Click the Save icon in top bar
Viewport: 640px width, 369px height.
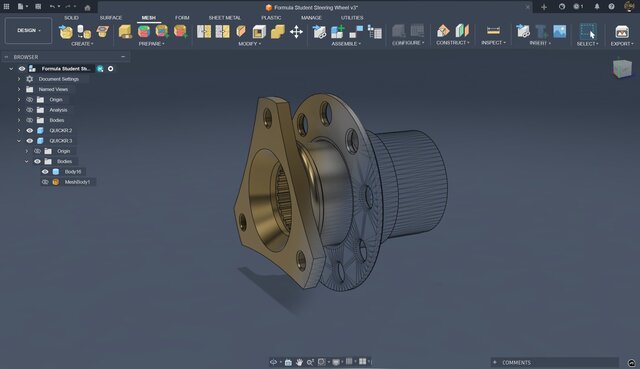point(38,7)
